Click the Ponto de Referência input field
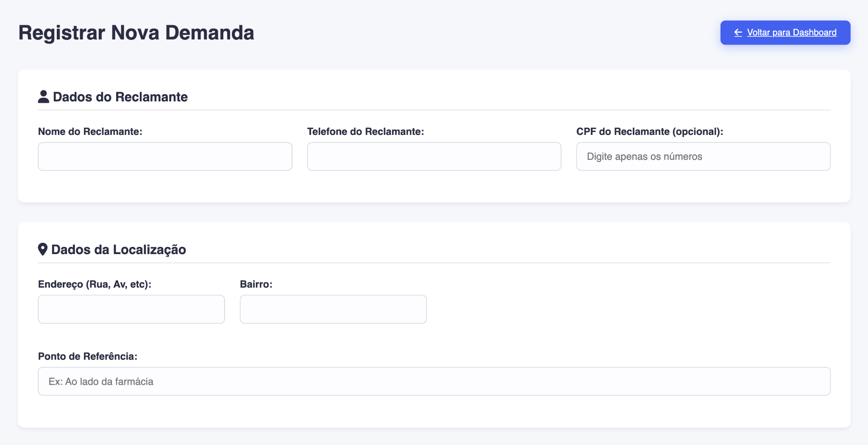Image resolution: width=868 pixels, height=445 pixels. pos(434,381)
